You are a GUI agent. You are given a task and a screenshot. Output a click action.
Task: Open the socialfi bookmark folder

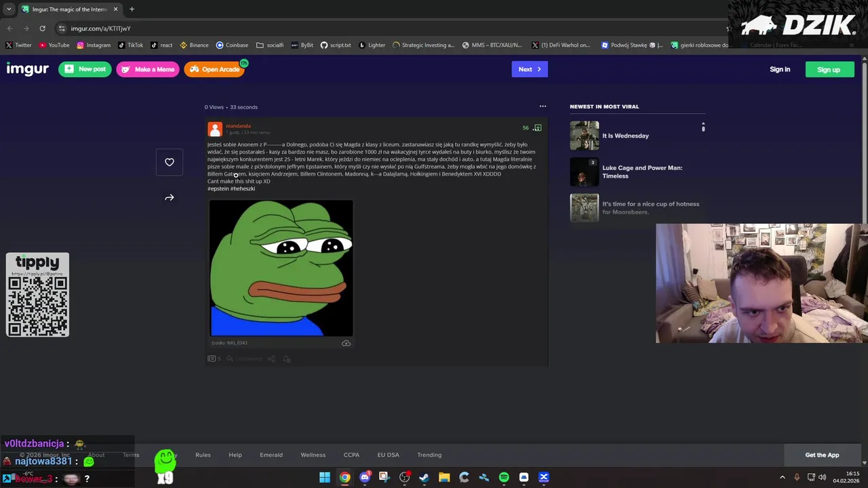(x=270, y=45)
